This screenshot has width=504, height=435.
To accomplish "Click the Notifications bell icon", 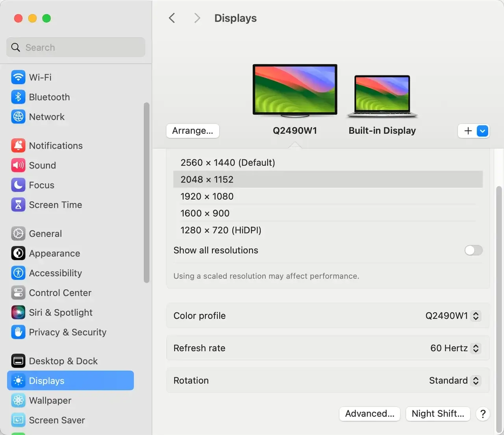I will coord(18,146).
